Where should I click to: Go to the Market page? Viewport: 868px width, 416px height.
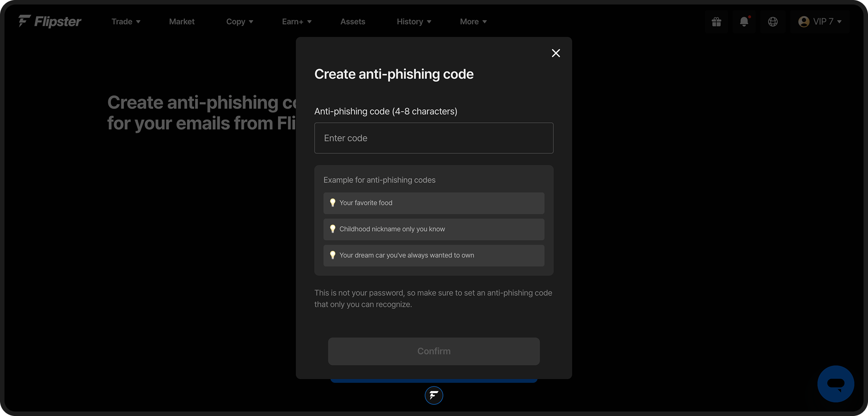[182, 21]
